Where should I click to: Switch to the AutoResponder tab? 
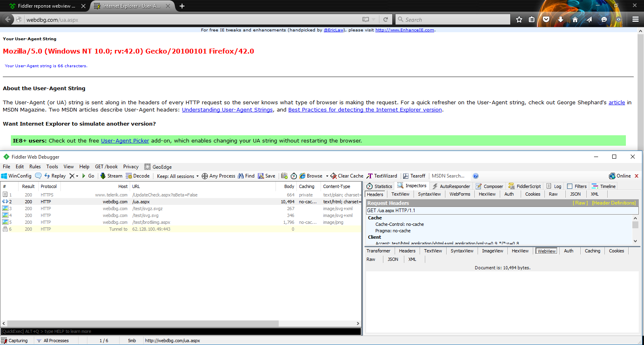click(x=451, y=186)
